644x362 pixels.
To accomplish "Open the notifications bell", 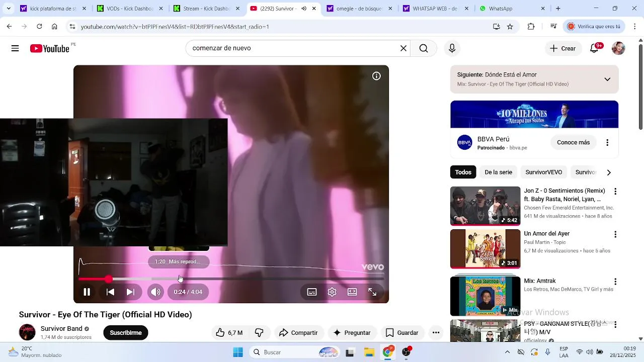I will (x=594, y=48).
